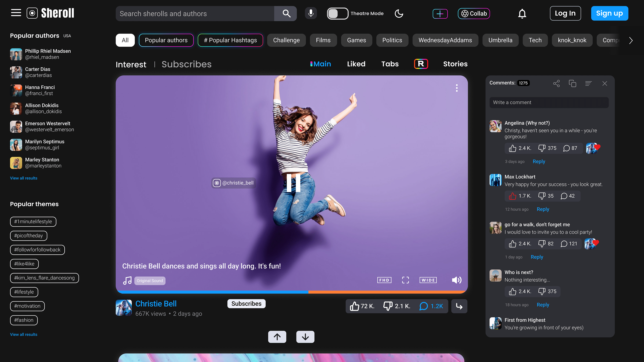Click the share icon in comments panel

556,83
